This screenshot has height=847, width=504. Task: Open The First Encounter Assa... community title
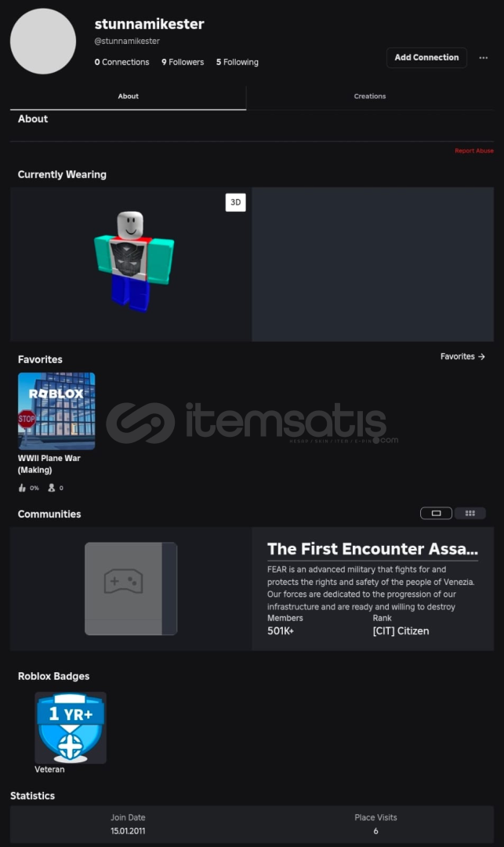(x=372, y=549)
